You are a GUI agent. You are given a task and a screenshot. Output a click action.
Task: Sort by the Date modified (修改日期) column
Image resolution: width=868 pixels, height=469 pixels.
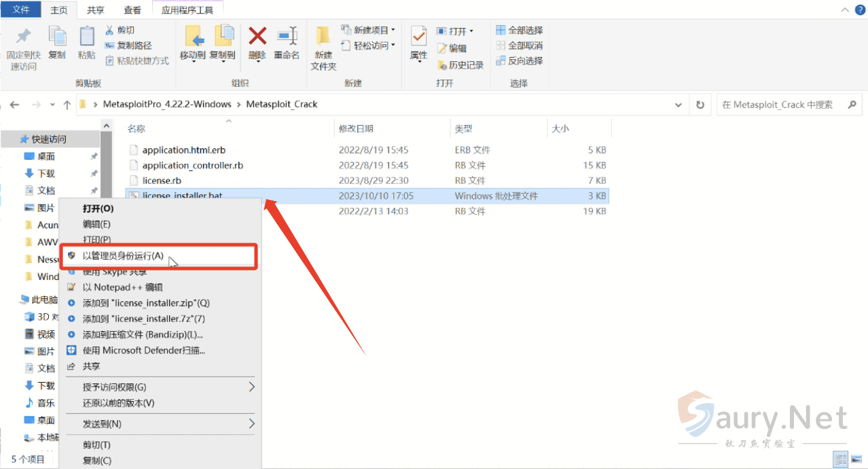(x=356, y=128)
